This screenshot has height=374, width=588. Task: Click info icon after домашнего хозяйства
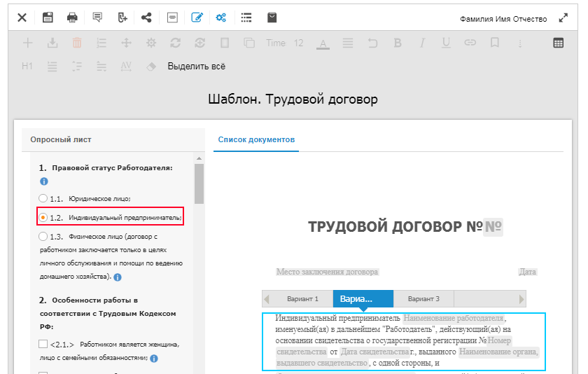118,277
